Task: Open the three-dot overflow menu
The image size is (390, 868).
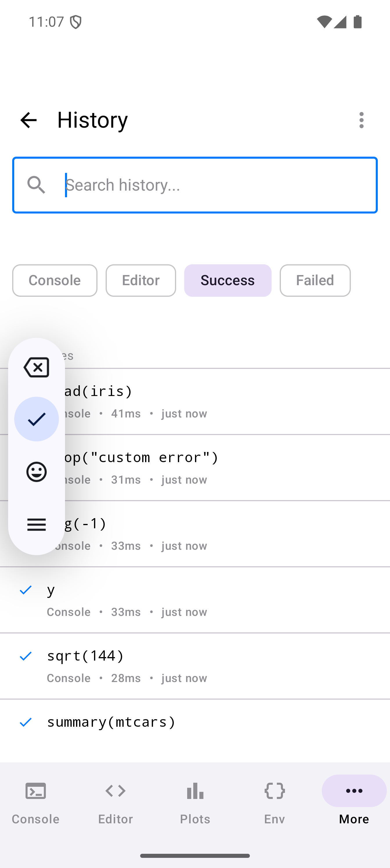Action: 361,120
